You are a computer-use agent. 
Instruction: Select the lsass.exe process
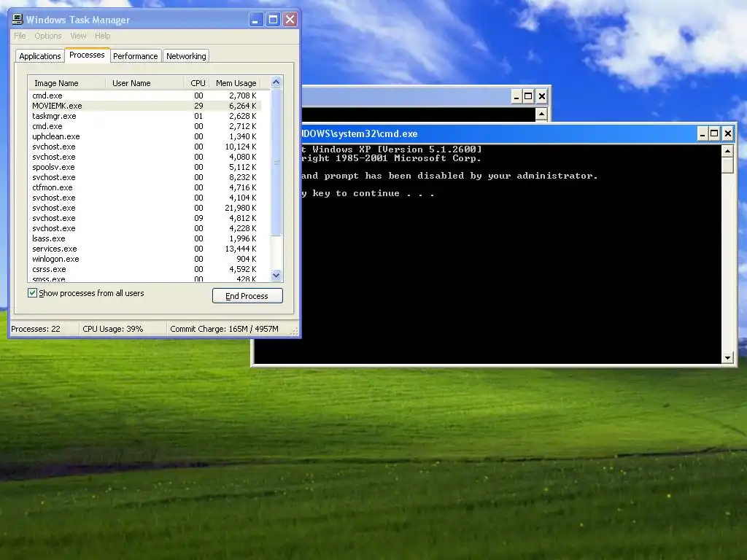tap(145, 238)
